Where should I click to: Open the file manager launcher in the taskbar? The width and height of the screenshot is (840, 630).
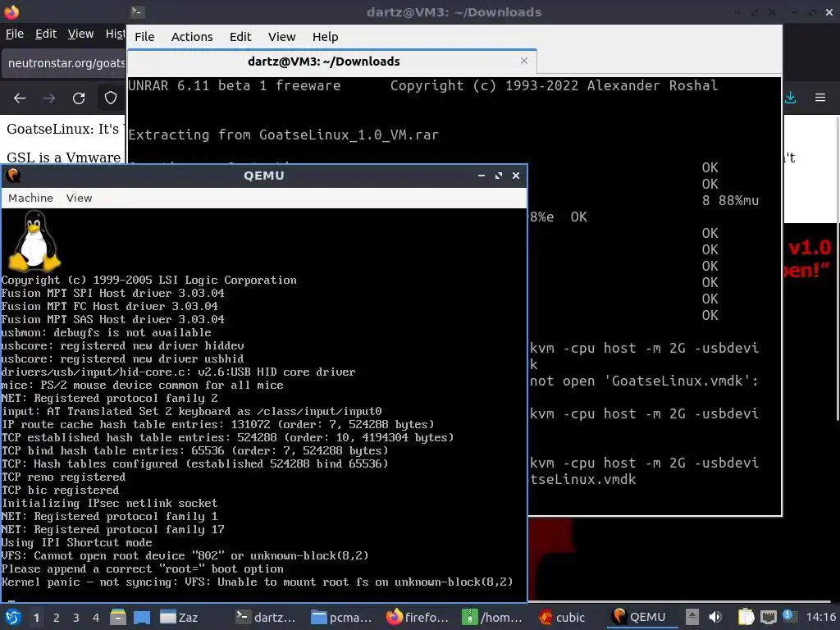[118, 617]
